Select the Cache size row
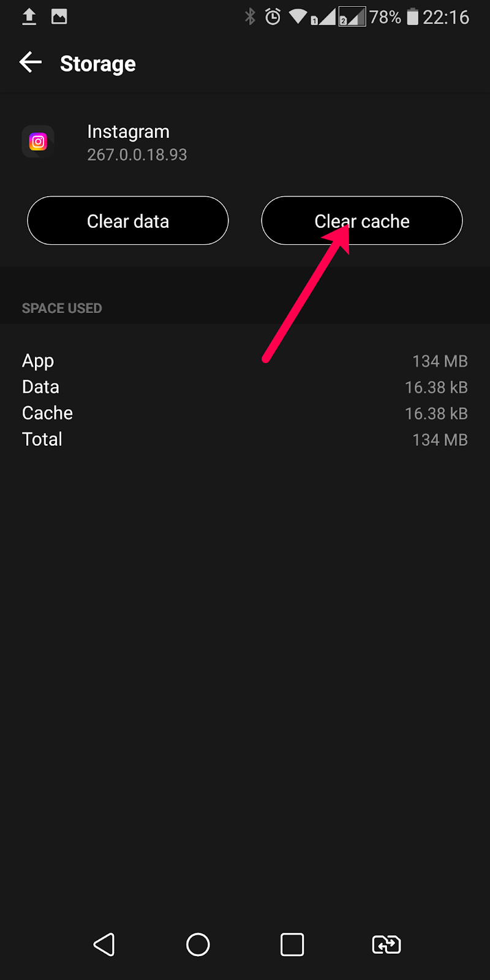 pos(245,413)
